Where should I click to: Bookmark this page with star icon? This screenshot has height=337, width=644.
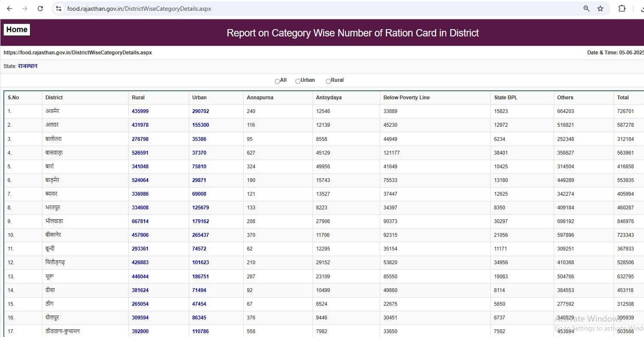click(600, 9)
